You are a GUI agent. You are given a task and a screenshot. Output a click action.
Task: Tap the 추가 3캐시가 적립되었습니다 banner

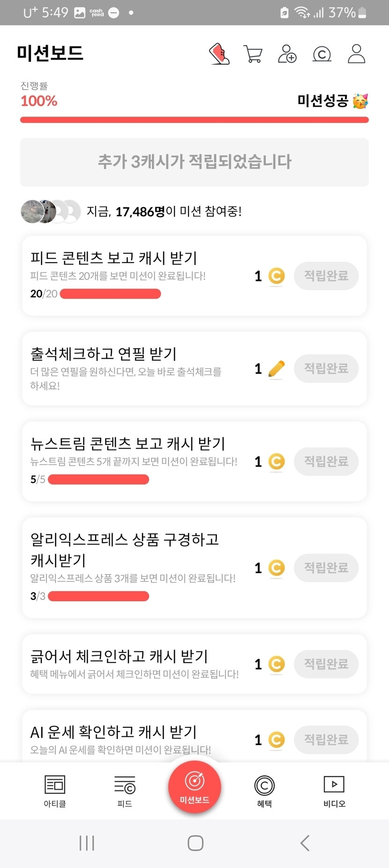[x=194, y=162]
